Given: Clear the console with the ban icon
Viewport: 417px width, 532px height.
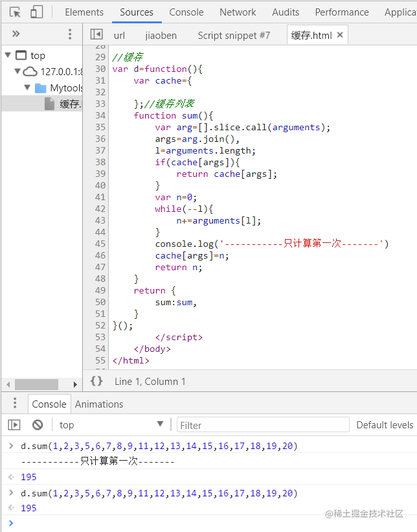Looking at the screenshot, I should click(38, 425).
